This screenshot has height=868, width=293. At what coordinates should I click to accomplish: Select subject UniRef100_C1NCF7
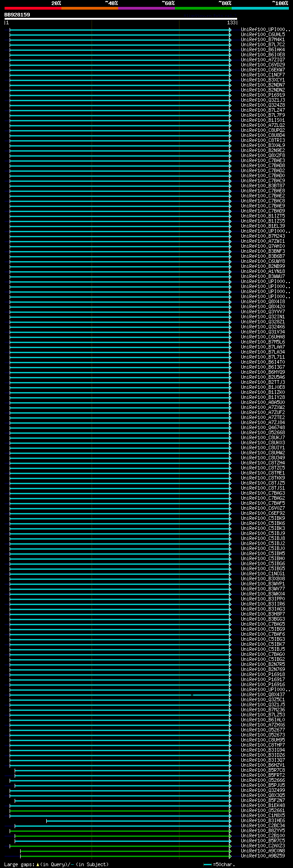(x=263, y=75)
